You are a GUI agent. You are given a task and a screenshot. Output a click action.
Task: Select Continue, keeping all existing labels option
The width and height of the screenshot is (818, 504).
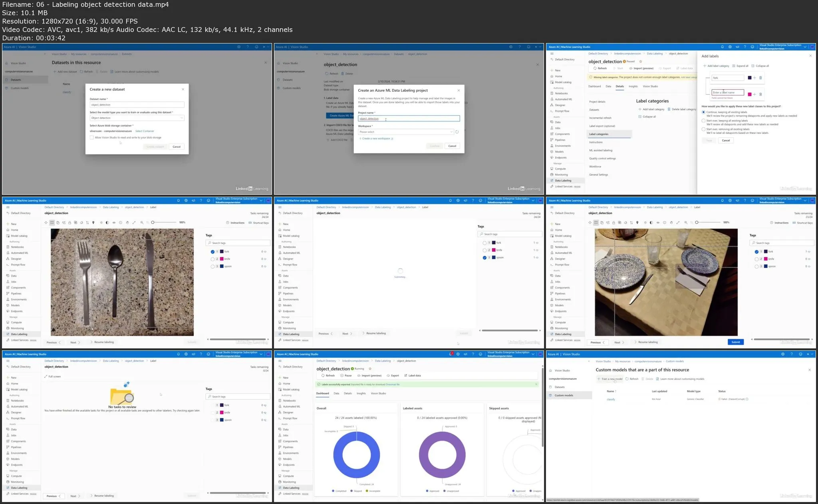click(x=703, y=112)
